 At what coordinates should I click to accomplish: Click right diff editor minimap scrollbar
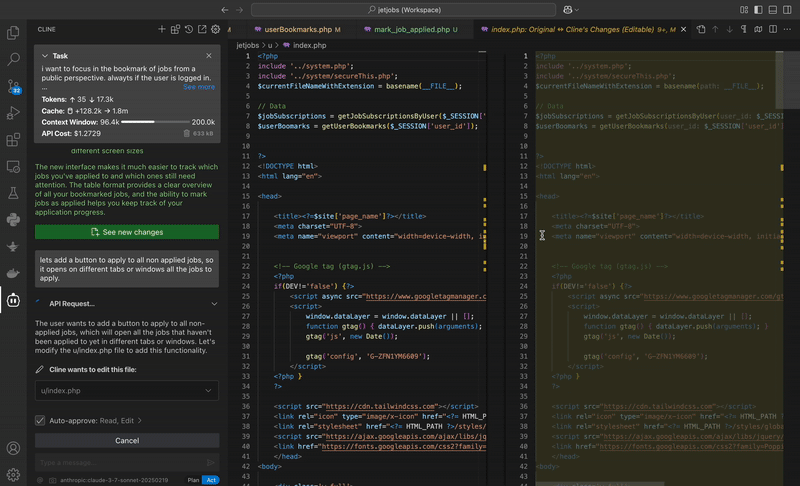pos(788,80)
